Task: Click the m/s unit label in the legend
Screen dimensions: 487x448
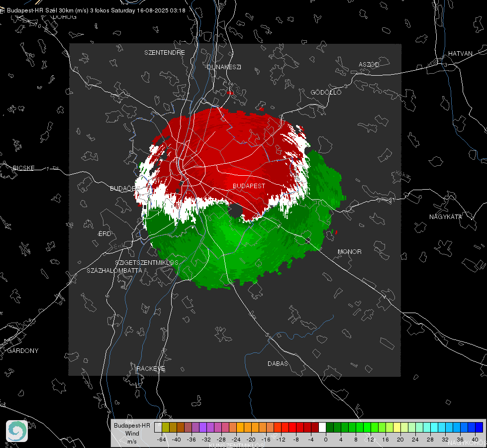Action: 132,441
